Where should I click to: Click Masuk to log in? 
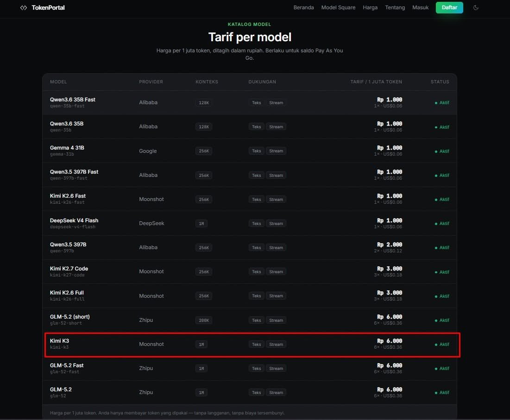420,7
